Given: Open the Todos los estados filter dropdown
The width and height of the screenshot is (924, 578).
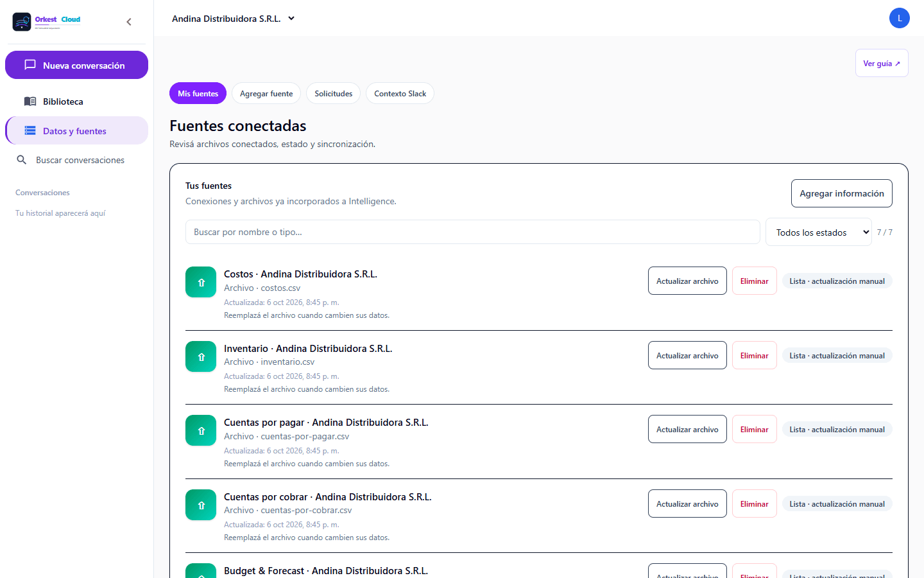Looking at the screenshot, I should coord(819,232).
